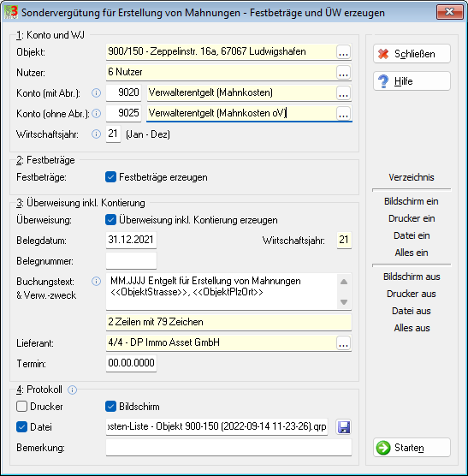Select Alles aus option
The height and width of the screenshot is (476, 468).
[412, 328]
